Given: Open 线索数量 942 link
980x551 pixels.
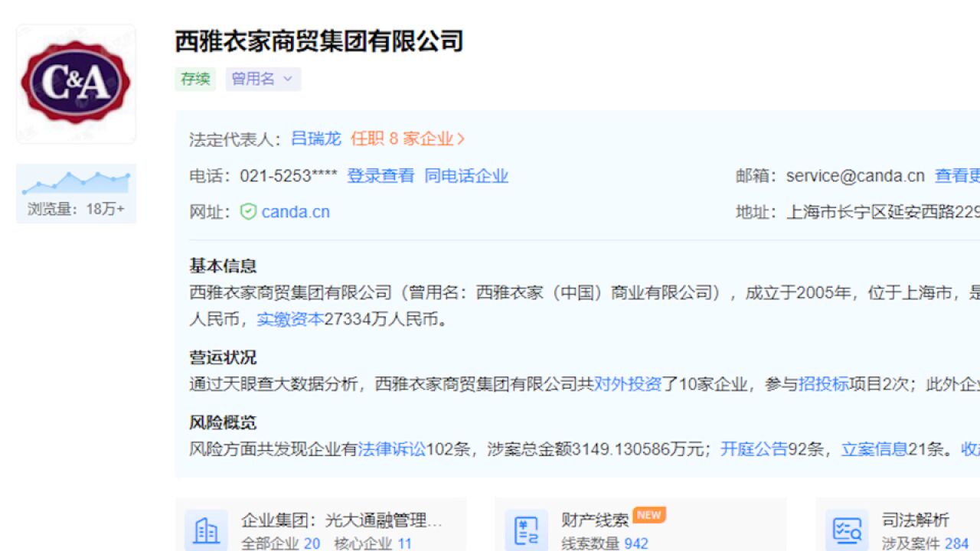Looking at the screenshot, I should coord(605,543).
